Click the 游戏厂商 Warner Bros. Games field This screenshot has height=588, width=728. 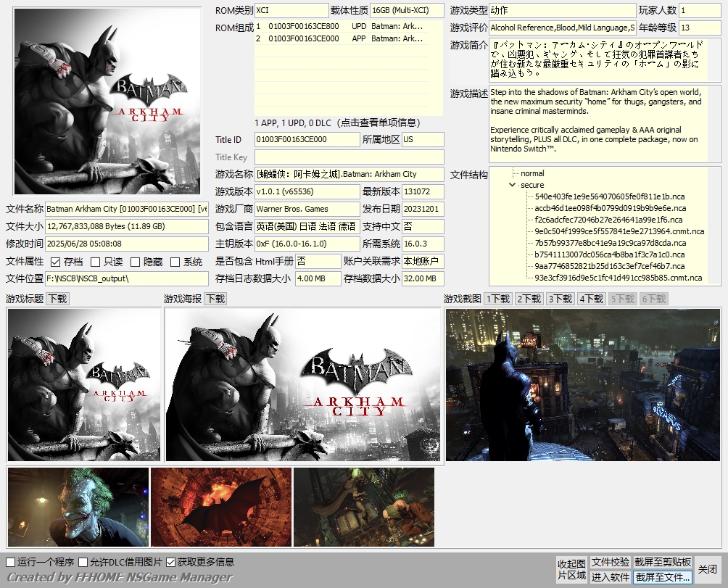tap(307, 209)
